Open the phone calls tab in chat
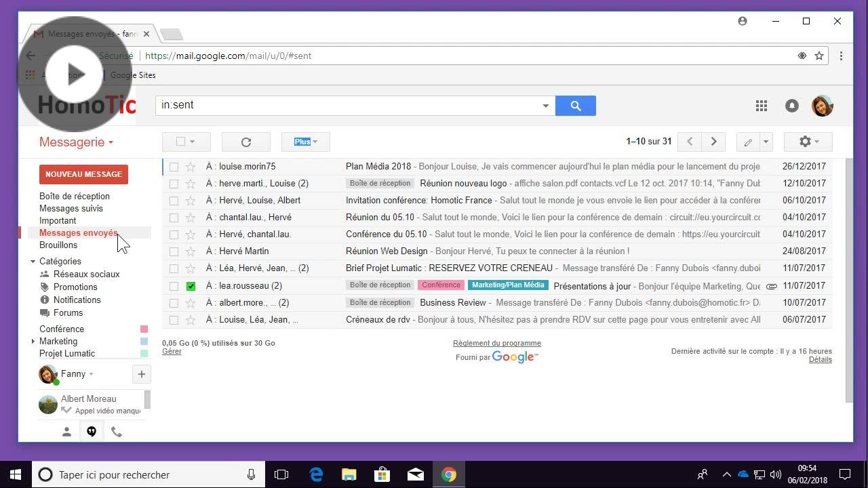This screenshot has width=868, height=488. (x=117, y=432)
